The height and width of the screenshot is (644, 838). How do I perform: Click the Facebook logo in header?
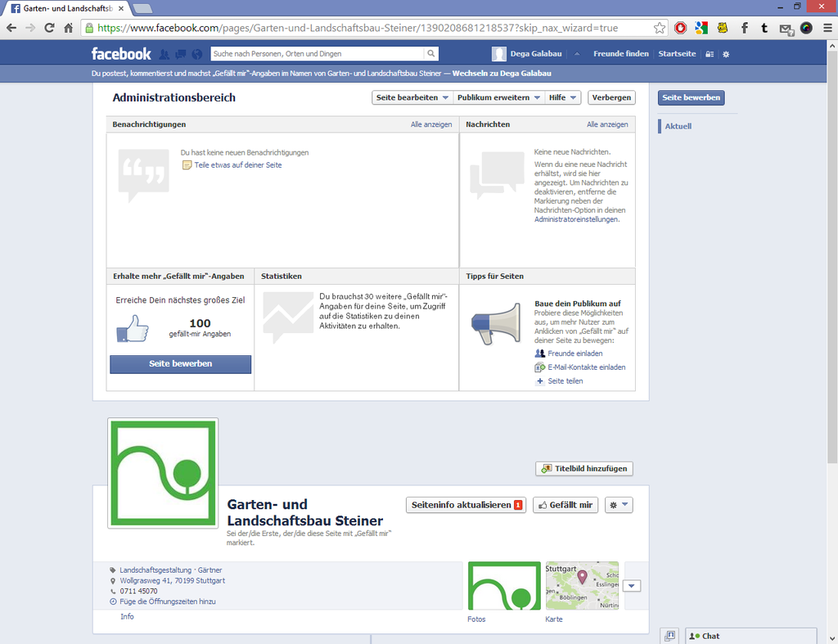[121, 54]
